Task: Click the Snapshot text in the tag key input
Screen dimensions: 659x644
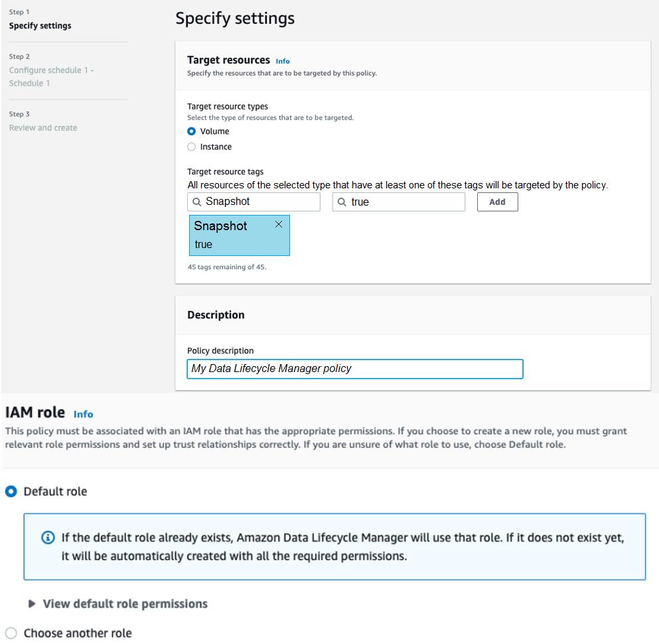Action: tap(228, 202)
